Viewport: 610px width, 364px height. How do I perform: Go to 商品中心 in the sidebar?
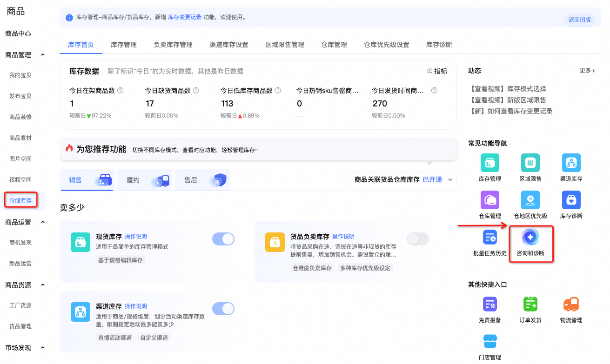tap(18, 34)
